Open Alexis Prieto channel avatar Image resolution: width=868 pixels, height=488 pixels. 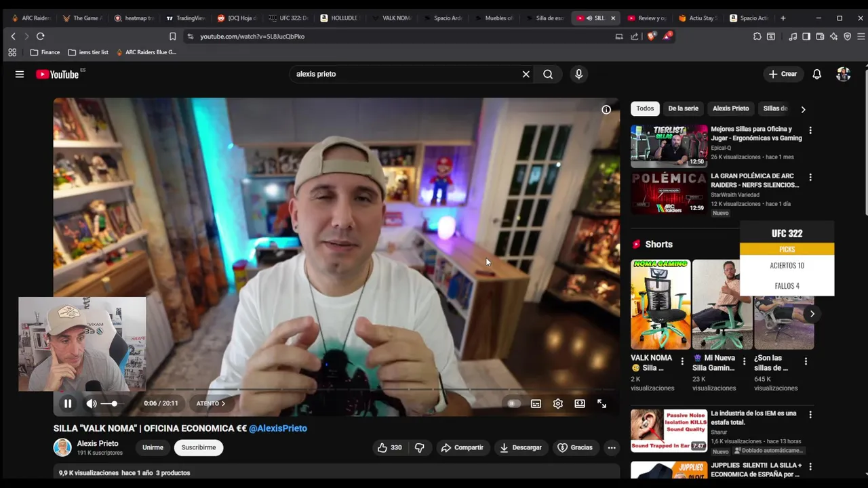coord(62,447)
